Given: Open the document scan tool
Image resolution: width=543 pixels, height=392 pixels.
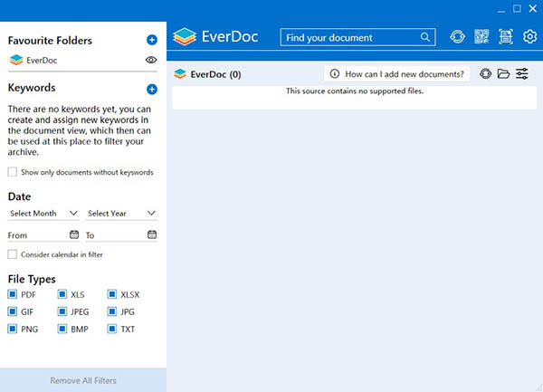Looking at the screenshot, I should pos(506,36).
